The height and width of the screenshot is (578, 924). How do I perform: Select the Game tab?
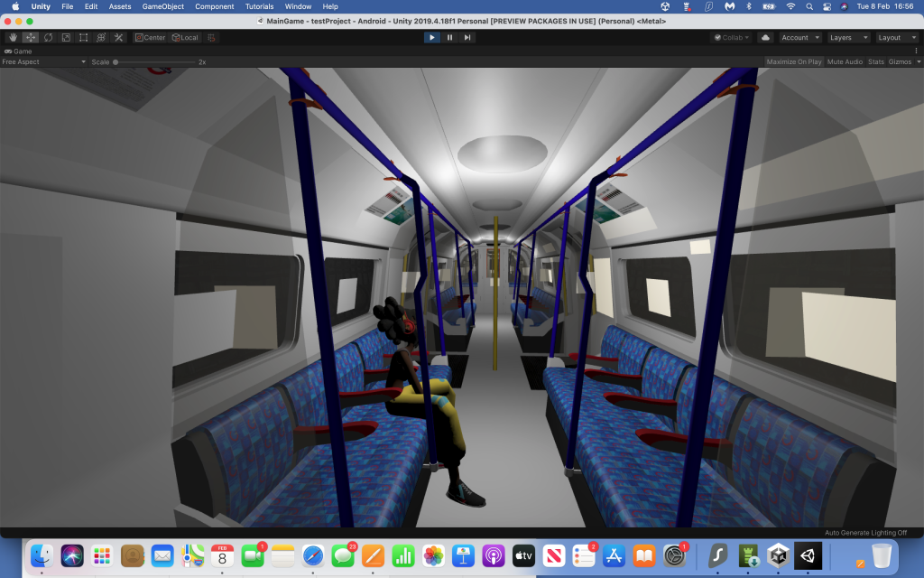(18, 51)
